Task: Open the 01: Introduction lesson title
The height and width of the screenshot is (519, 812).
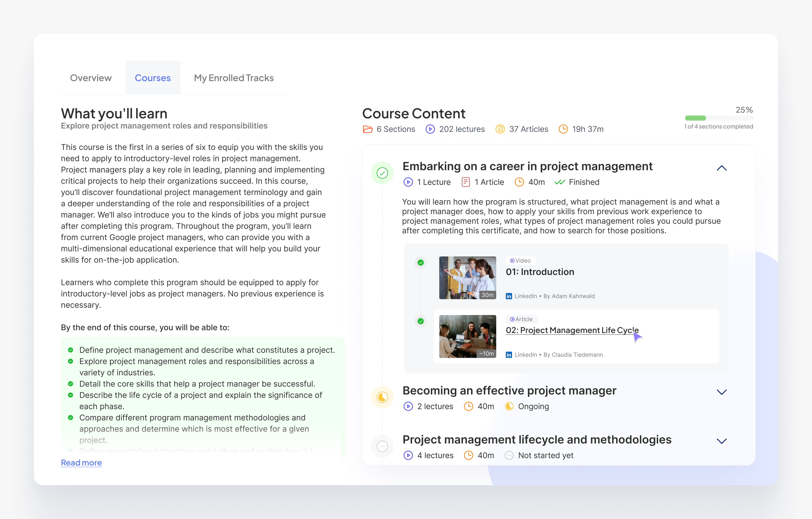Action: pyautogui.click(x=540, y=272)
